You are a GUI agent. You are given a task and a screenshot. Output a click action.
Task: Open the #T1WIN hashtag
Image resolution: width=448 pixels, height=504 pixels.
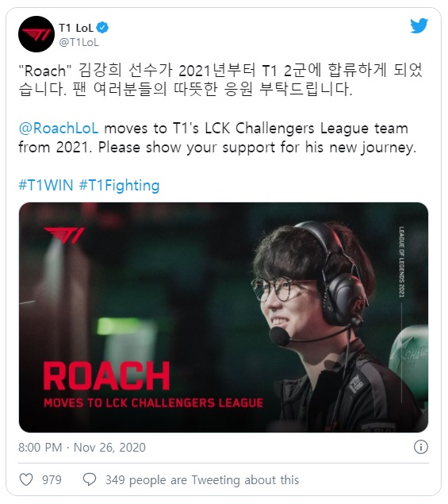pos(46,186)
